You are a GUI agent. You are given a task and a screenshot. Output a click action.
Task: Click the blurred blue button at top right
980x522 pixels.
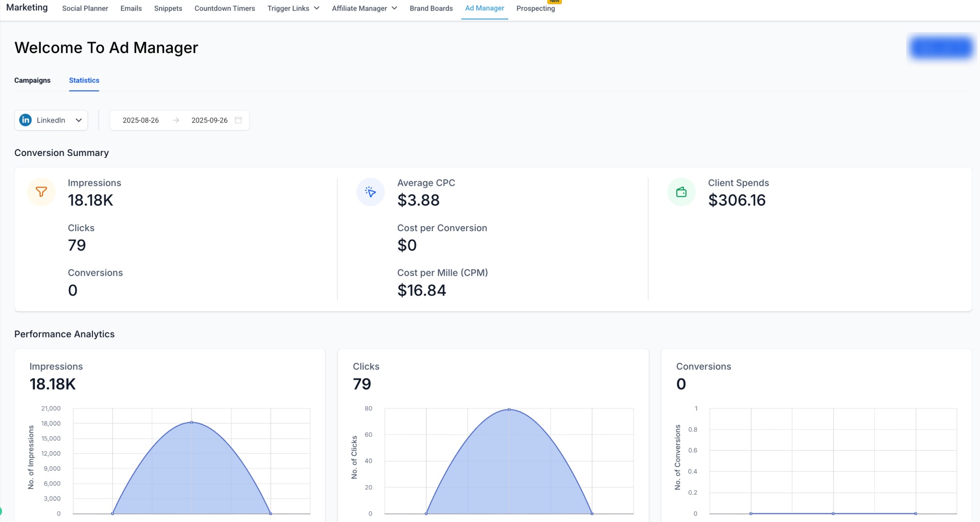(x=941, y=47)
